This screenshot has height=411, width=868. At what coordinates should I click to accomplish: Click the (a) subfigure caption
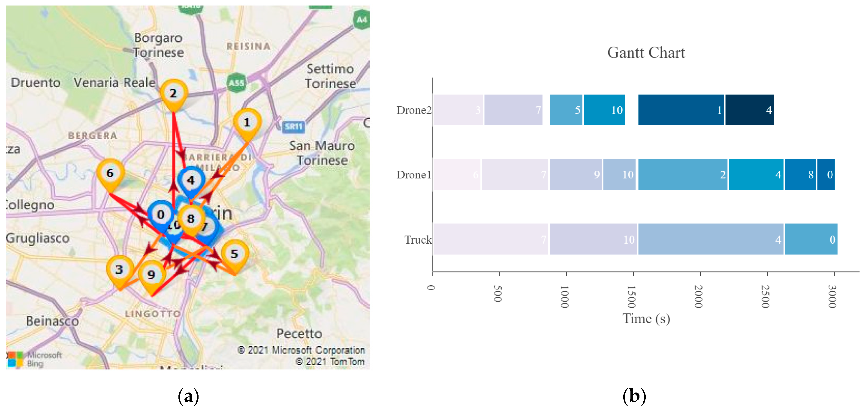click(x=188, y=396)
